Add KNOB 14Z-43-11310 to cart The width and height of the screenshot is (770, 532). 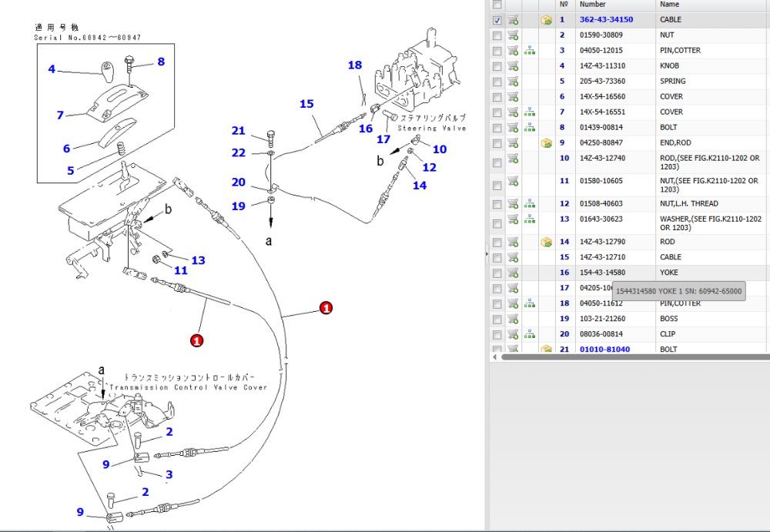click(x=513, y=65)
